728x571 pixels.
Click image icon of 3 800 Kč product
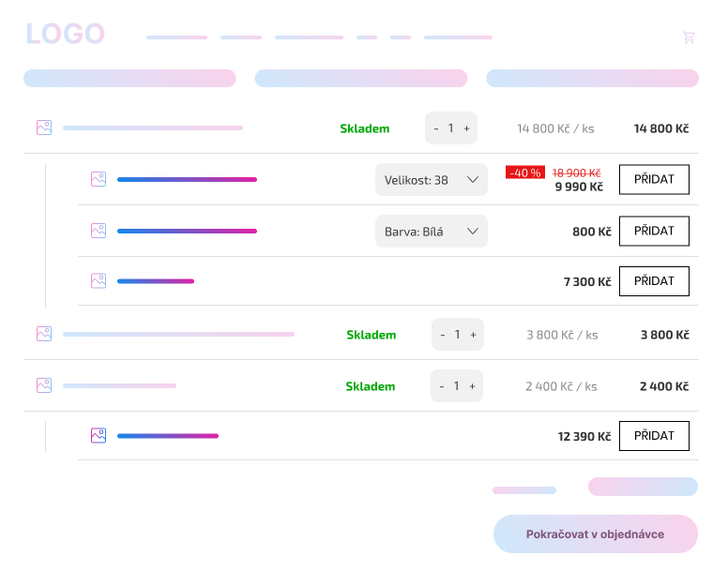(44, 334)
